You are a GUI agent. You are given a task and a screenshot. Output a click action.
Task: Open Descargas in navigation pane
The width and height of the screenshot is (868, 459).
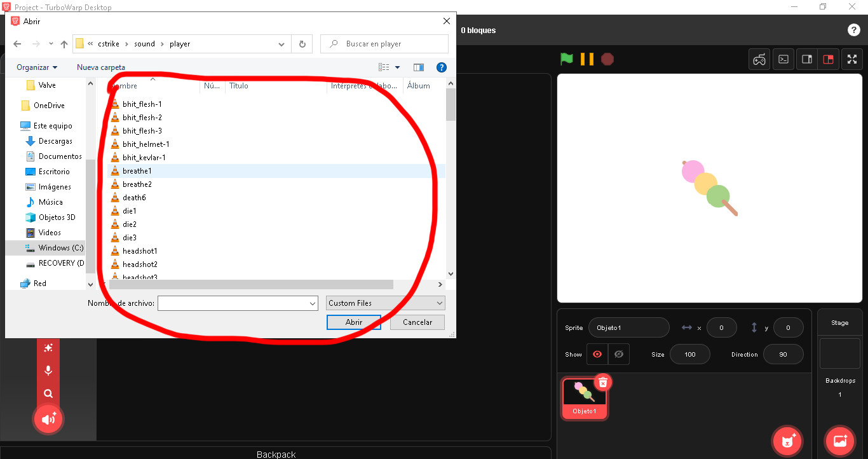(55, 141)
